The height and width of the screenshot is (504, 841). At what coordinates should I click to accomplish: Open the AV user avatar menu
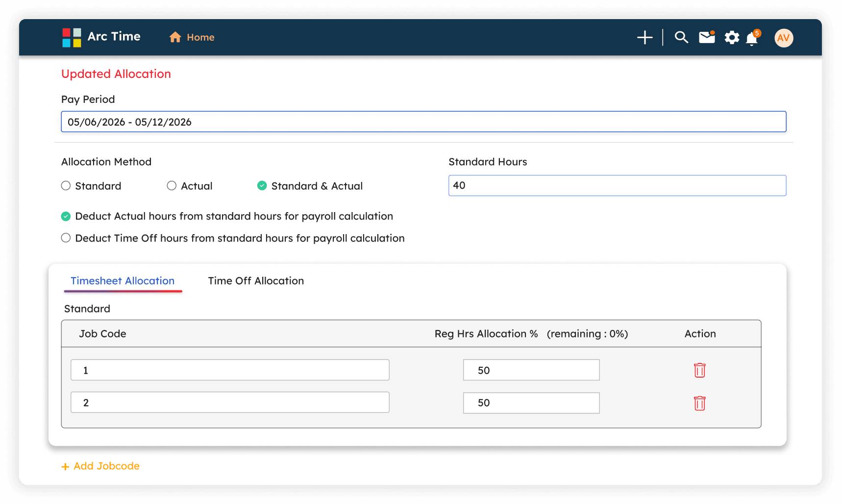(784, 38)
